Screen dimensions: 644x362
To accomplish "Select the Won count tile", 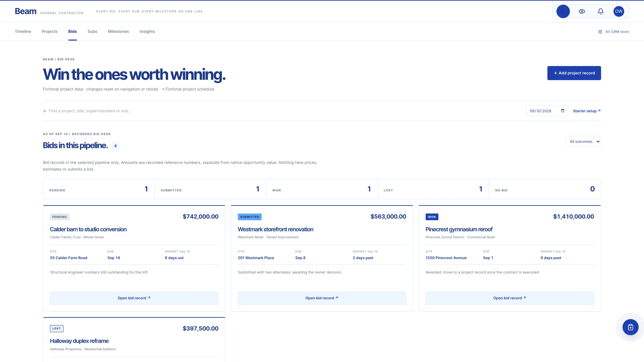I will tap(322, 189).
